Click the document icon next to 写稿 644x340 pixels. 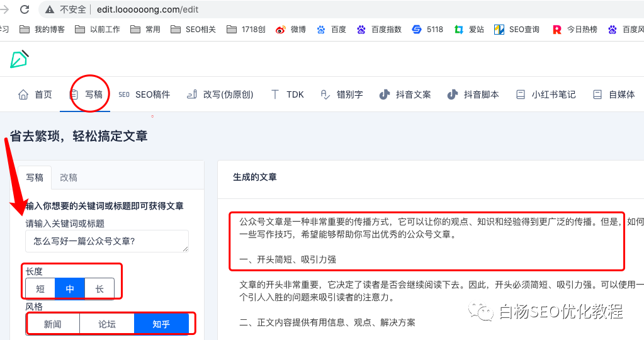click(74, 94)
